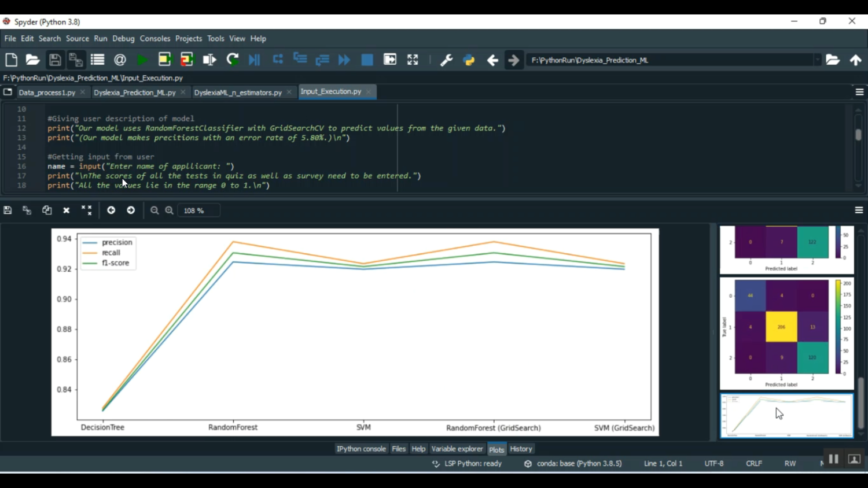The width and height of the screenshot is (868, 488).
Task: Open the working directory dropdown
Action: (817, 60)
